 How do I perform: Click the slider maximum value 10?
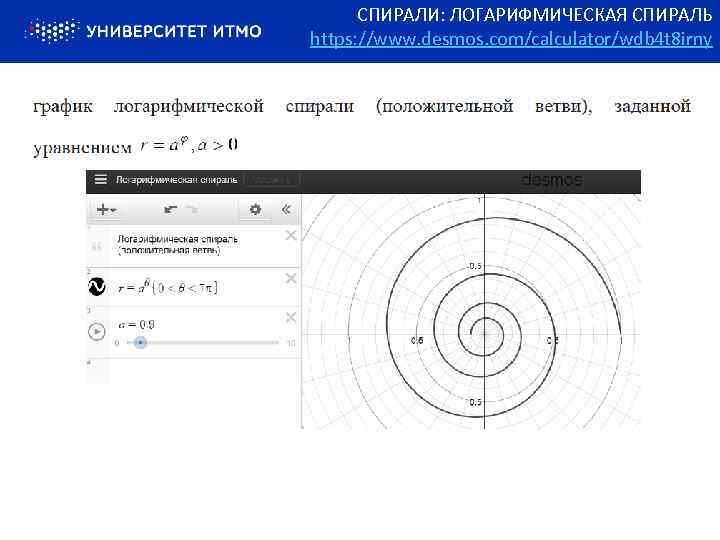click(x=291, y=343)
